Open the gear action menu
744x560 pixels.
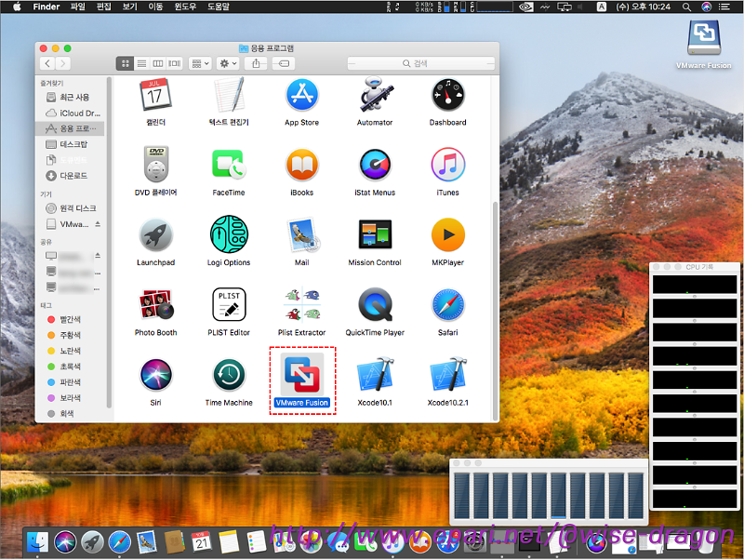[228, 63]
